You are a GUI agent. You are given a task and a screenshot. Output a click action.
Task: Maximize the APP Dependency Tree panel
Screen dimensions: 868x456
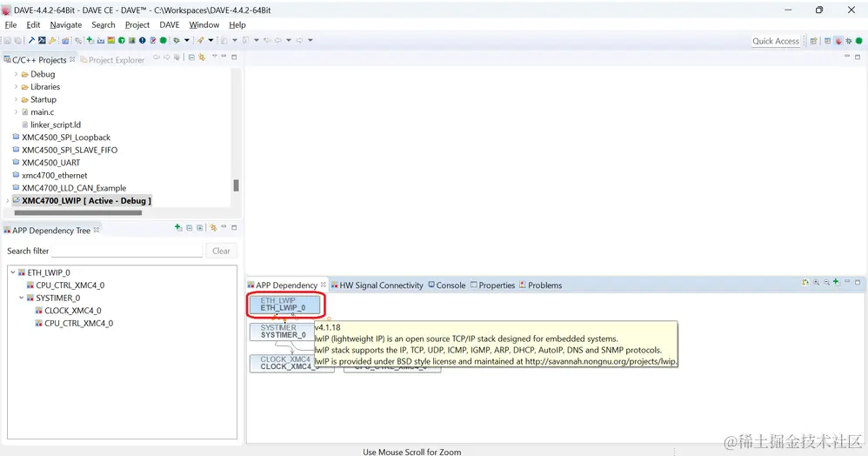pos(234,228)
